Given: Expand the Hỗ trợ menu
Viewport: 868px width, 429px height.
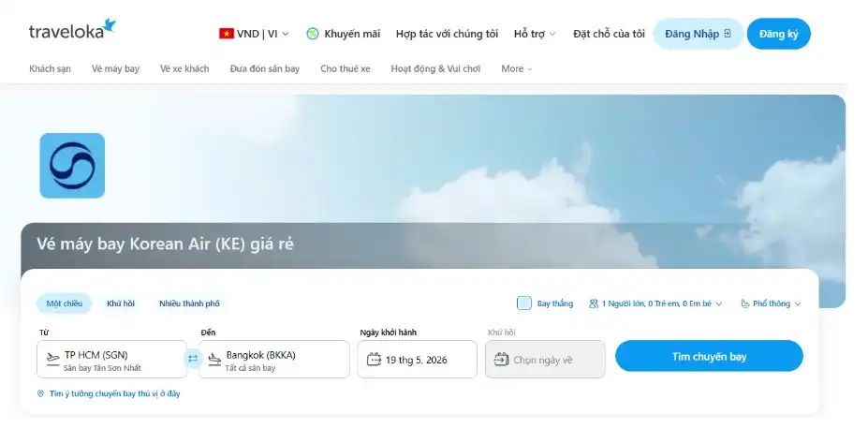Looking at the screenshot, I should tap(535, 34).
